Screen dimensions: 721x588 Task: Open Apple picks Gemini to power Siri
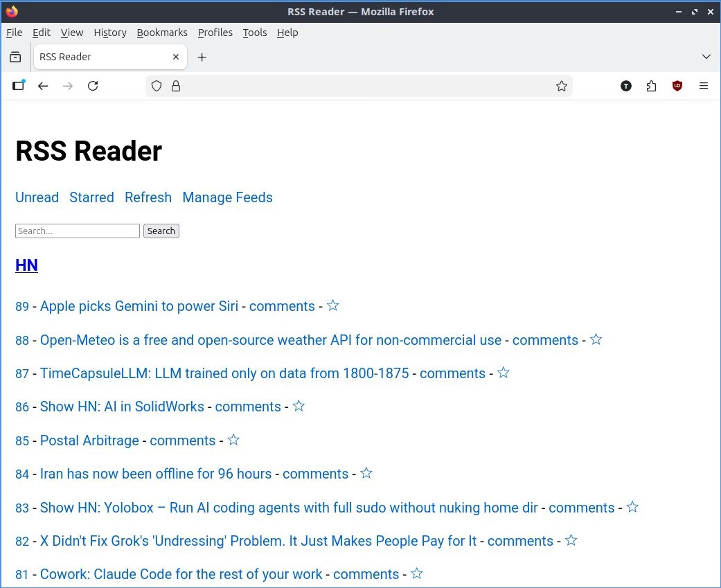pyautogui.click(x=139, y=306)
